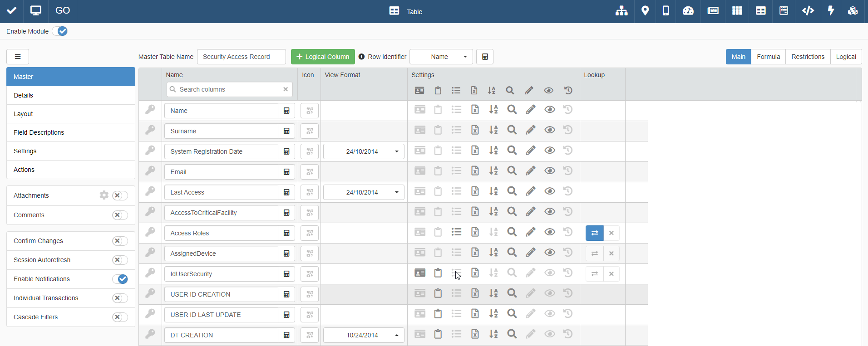868x346 pixels.
Task: Click the calculator icon beside Row identifier
Action: pos(485,57)
